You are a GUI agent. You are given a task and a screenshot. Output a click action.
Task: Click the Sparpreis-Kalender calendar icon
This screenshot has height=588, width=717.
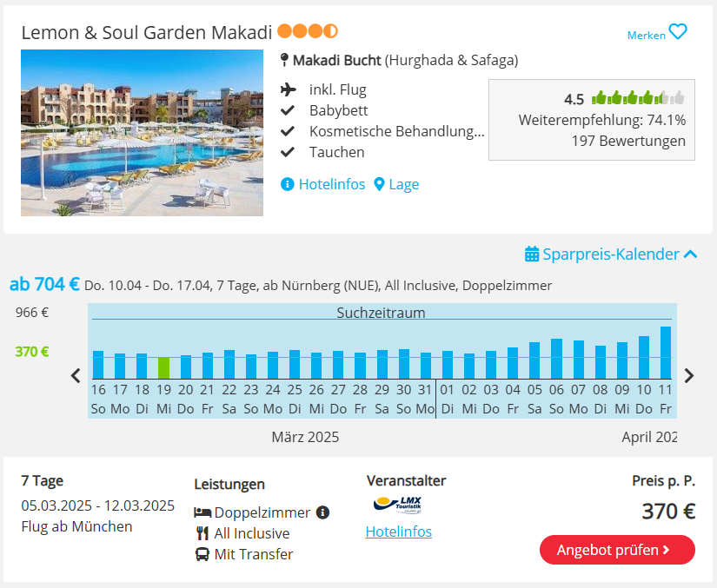(531, 254)
